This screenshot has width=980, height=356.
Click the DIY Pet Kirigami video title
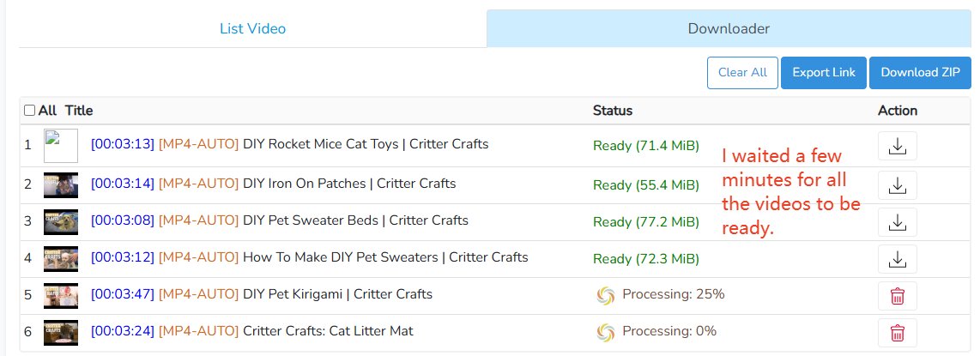coord(337,294)
